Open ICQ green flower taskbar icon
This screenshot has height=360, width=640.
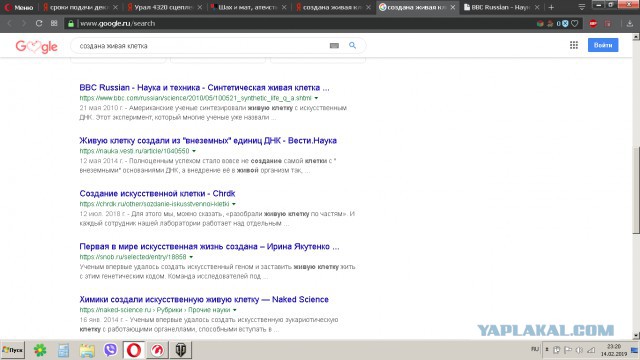[x=40, y=350]
